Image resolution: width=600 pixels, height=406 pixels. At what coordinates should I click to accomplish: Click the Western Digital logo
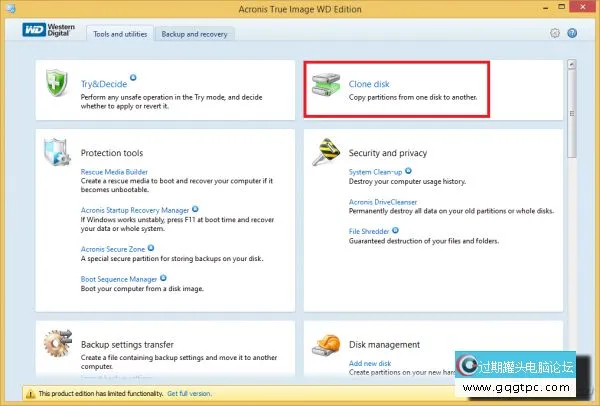(x=50, y=31)
